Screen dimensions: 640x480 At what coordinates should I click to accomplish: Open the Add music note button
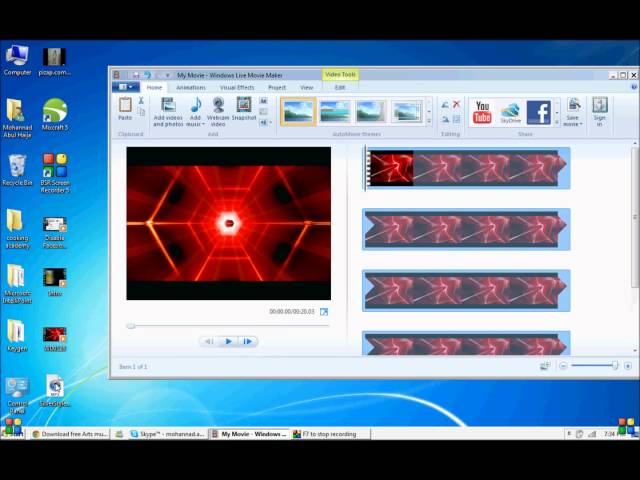[x=196, y=112]
